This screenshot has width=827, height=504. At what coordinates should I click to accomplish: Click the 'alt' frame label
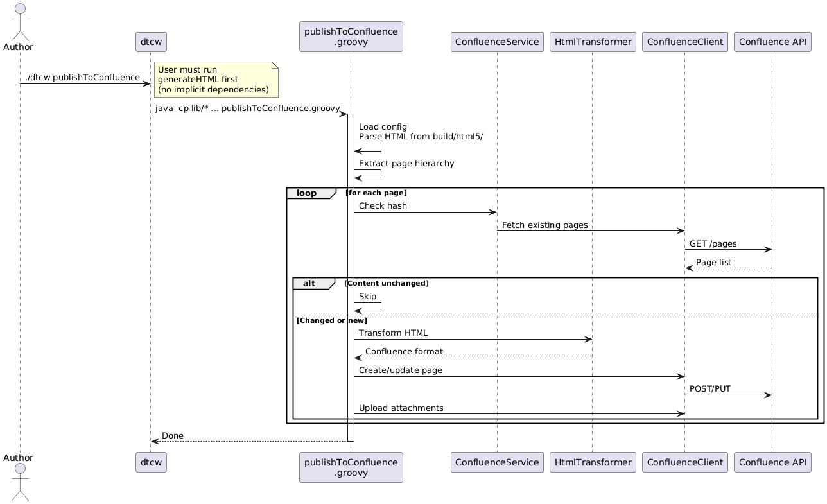pyautogui.click(x=309, y=283)
